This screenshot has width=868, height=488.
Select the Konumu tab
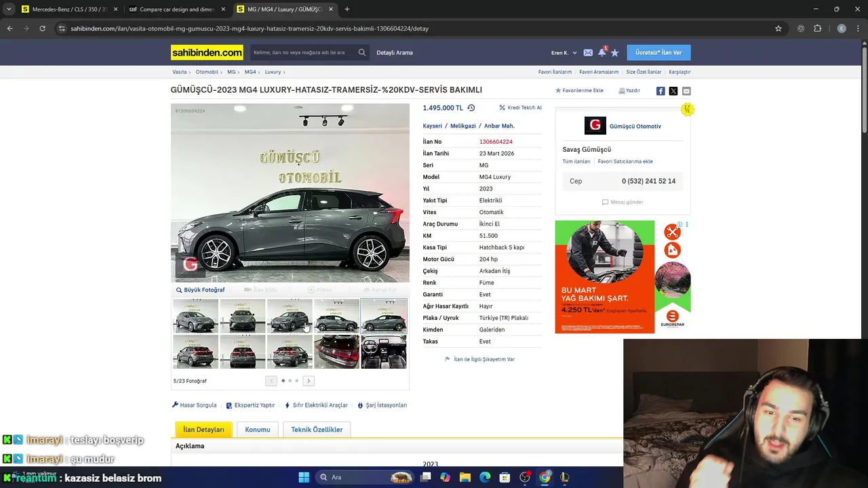pyautogui.click(x=258, y=430)
